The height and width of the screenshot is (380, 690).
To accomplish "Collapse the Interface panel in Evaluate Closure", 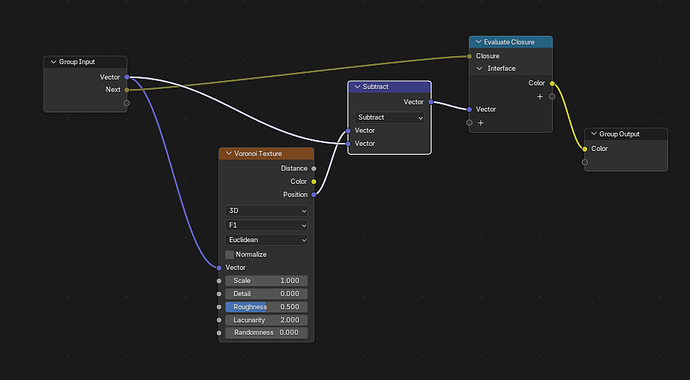I will tap(480, 69).
